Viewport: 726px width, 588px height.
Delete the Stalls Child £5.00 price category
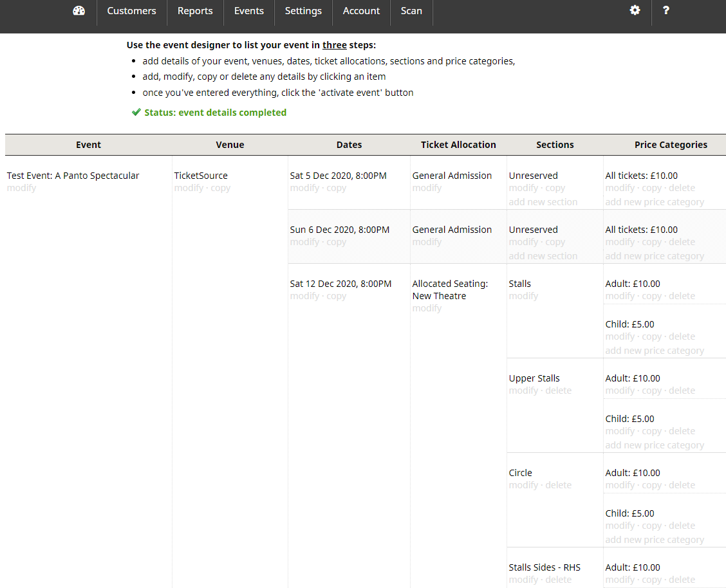[x=682, y=337]
